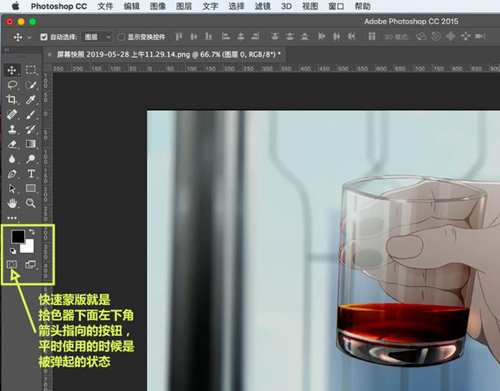This screenshot has width=500, height=391.
Task: Activate the Clone Stamp tool
Action: [12, 129]
